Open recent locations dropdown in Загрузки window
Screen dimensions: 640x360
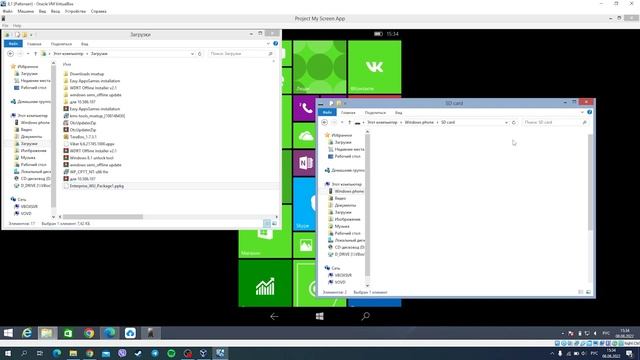(x=28, y=54)
